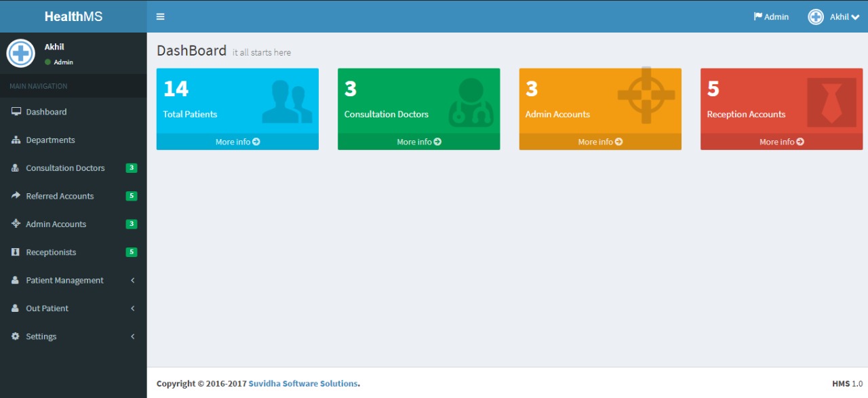The height and width of the screenshot is (398, 868).
Task: Click the Departments sitemap icon
Action: point(16,140)
